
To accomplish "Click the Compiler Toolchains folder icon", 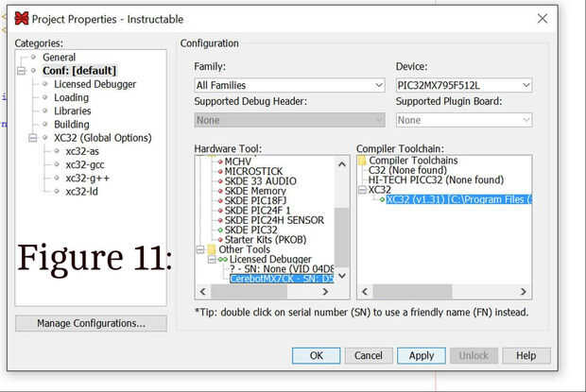I will [362, 161].
